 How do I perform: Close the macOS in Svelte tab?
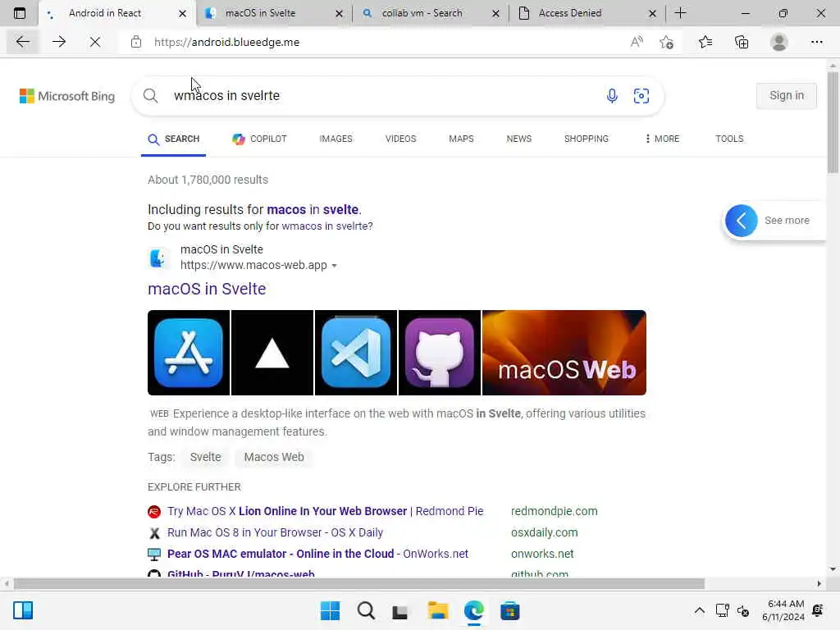pos(339,13)
